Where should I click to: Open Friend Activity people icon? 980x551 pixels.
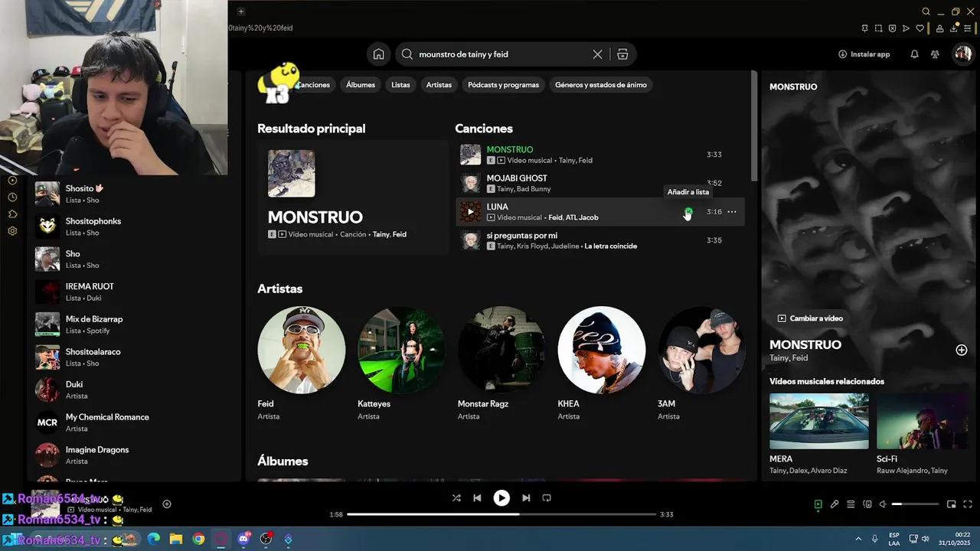tap(935, 54)
